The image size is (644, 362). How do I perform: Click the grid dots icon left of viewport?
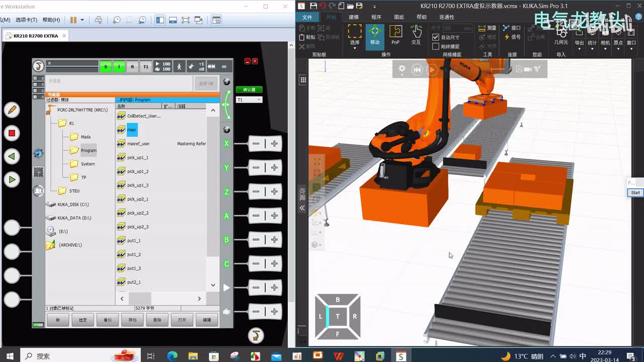pos(303,79)
